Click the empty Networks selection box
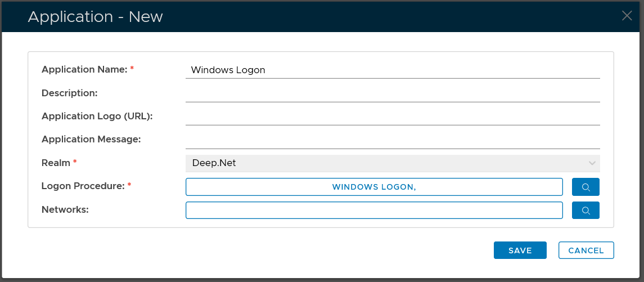 [x=374, y=211]
